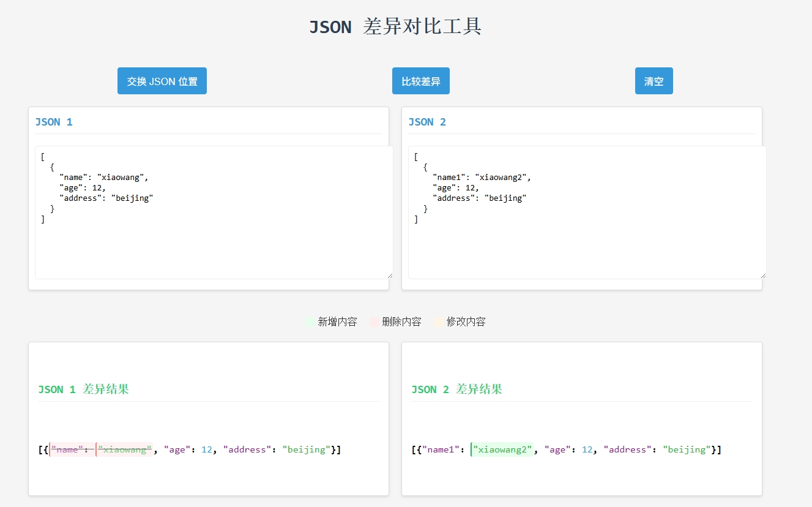Viewport: 812px width, 507px height.
Task: Click the JSON 1 panel heading
Action: (54, 122)
